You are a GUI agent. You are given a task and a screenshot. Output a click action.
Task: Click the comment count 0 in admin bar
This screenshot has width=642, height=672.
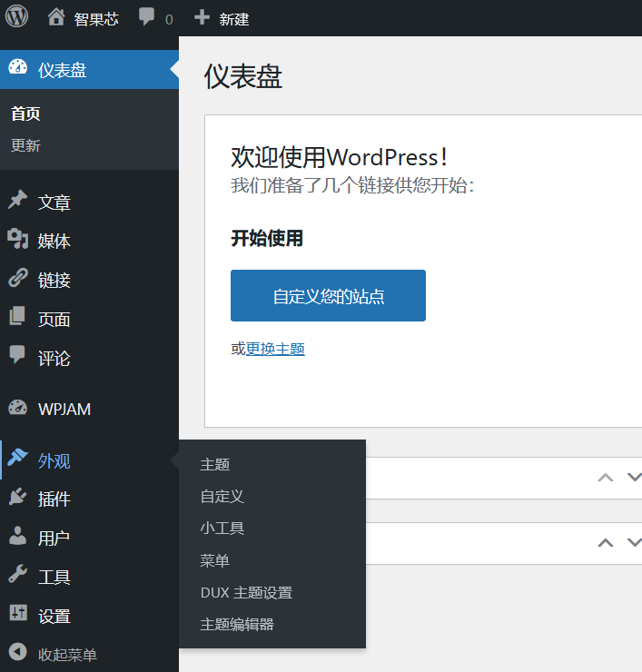169,20
